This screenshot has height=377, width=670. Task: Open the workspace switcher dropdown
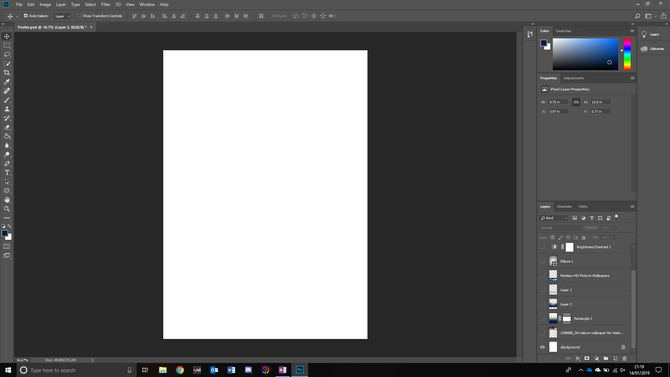click(x=650, y=16)
